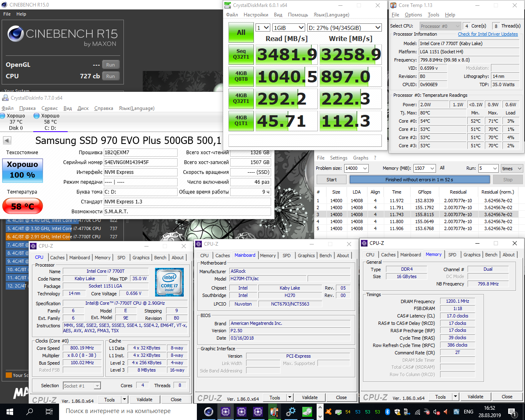This screenshot has height=420, width=525.
Task: Open the Help menu in Cinebench
Action: [21, 14]
